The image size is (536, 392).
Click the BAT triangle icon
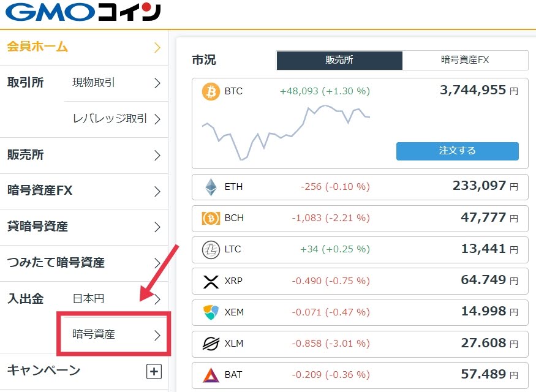pyautogui.click(x=211, y=375)
